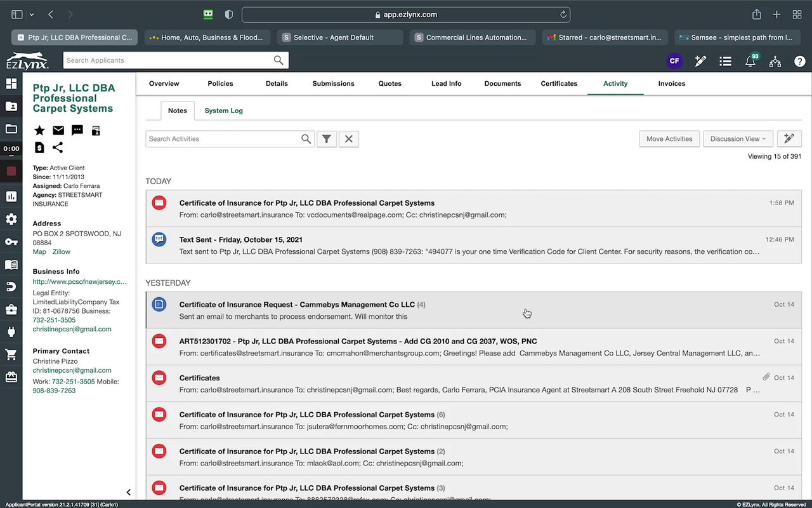This screenshot has width=812, height=508.
Task: Open the Safari sidebar dropdown chevron
Action: [x=31, y=15]
